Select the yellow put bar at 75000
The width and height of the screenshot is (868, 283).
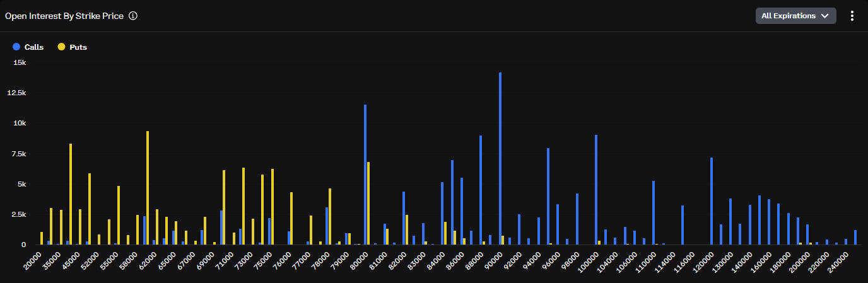click(x=273, y=207)
